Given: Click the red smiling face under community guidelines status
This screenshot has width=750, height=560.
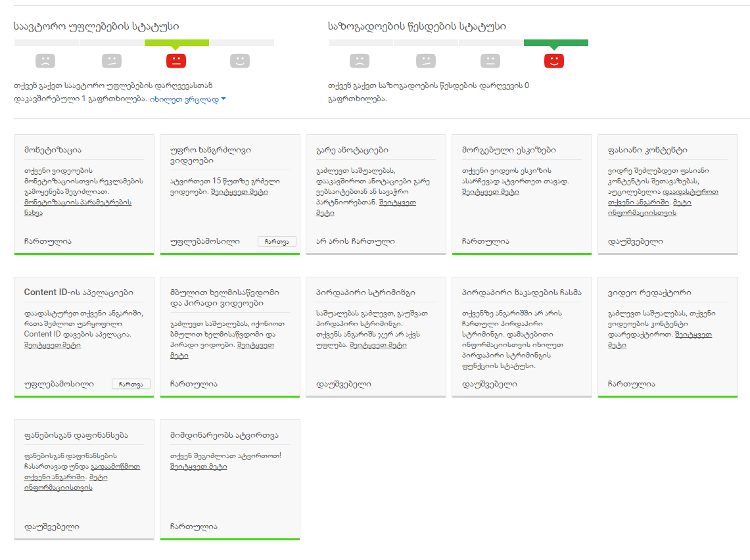Looking at the screenshot, I should pyautogui.click(x=554, y=61).
